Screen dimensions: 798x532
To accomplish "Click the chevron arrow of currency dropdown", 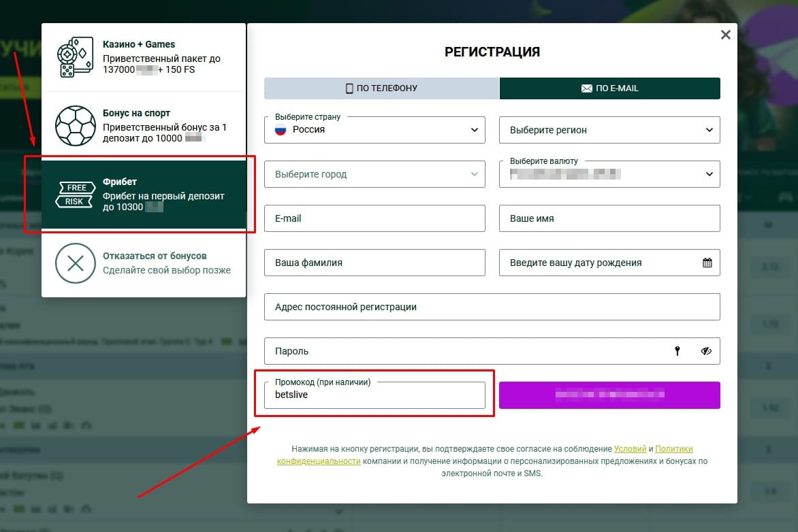I will point(709,174).
